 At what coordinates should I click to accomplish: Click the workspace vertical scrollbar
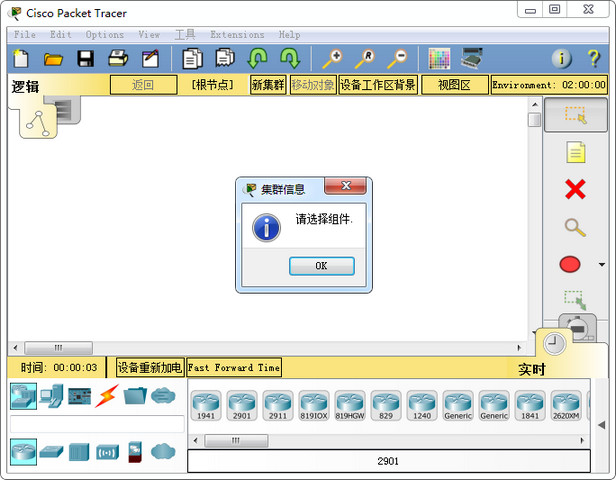pyautogui.click(x=535, y=220)
